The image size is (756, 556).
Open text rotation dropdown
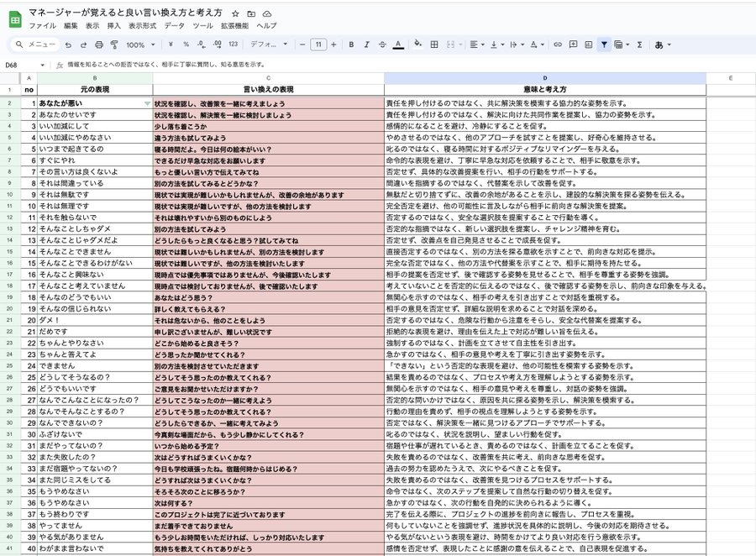[x=537, y=45]
